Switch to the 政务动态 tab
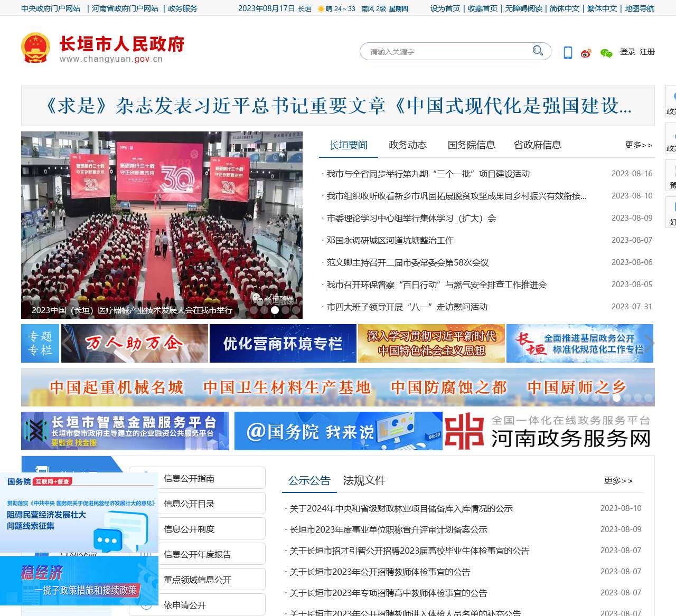This screenshot has width=676, height=616. (408, 144)
